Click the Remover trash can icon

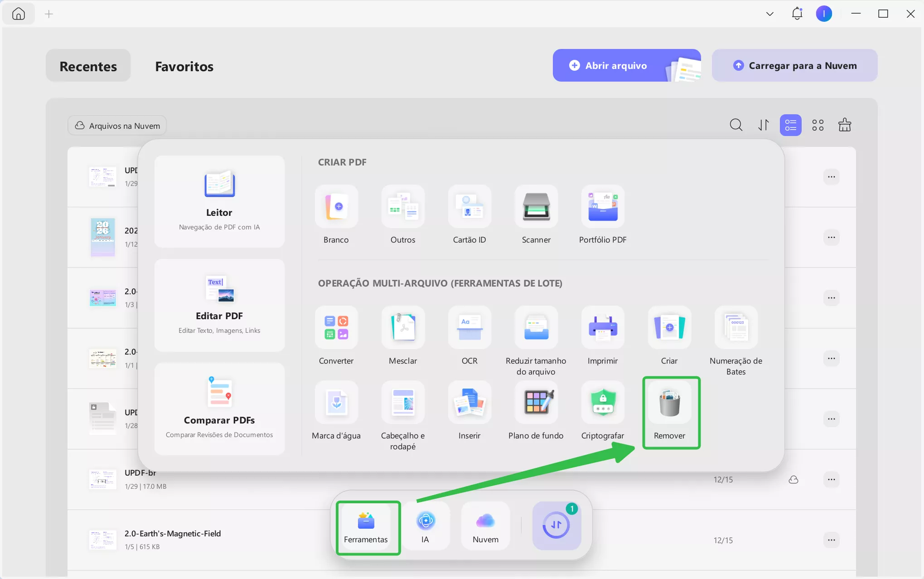[x=669, y=403]
